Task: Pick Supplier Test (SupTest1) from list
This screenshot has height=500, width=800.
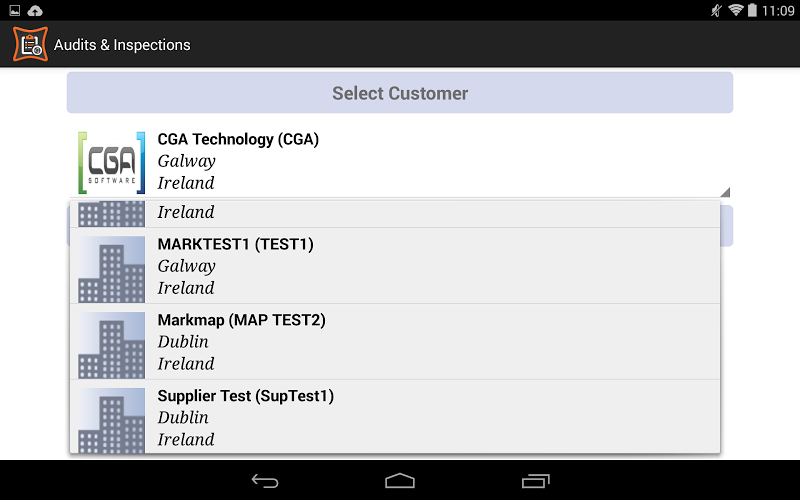Action: coord(395,417)
